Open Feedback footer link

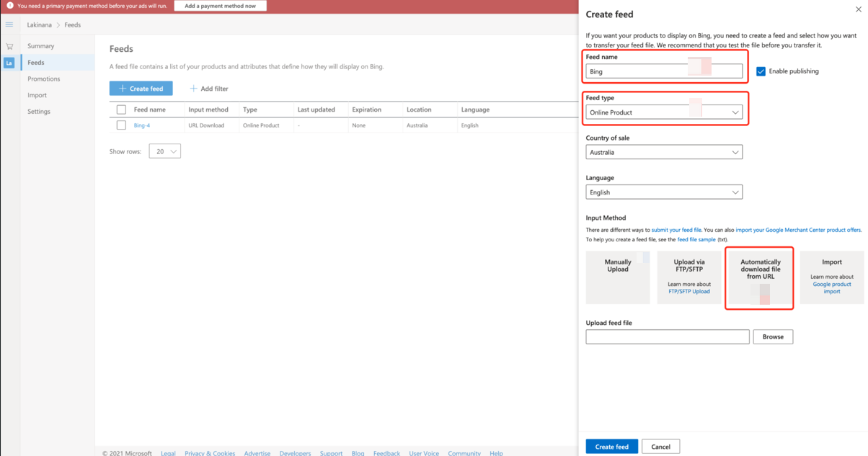[x=386, y=453]
